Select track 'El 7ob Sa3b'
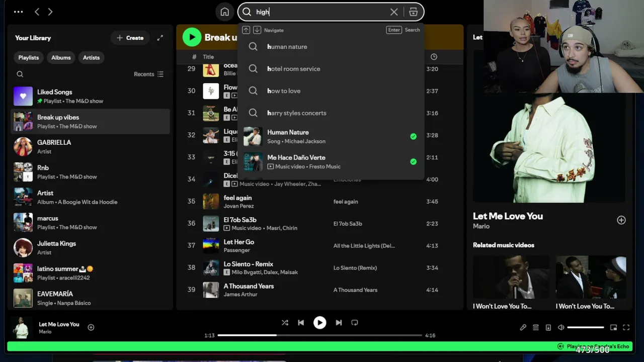The image size is (644, 362). pos(240,220)
